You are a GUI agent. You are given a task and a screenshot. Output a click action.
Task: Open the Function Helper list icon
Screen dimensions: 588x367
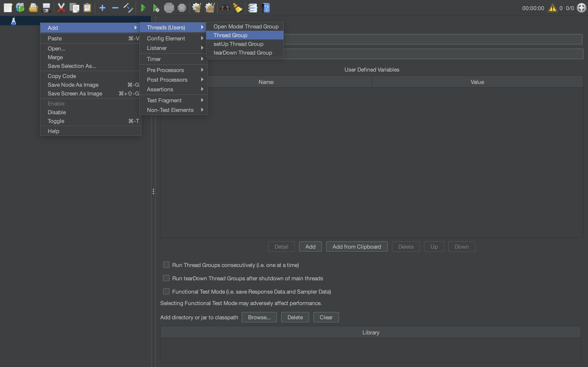tap(253, 8)
